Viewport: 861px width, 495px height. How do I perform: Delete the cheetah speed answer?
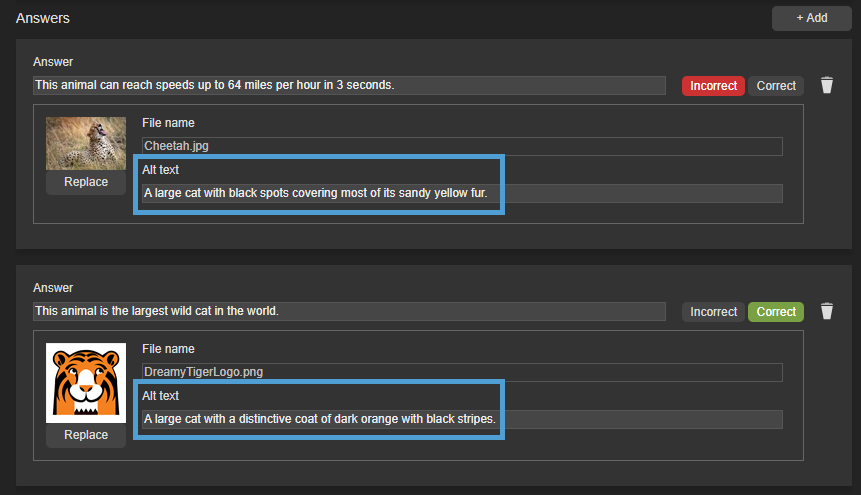click(827, 85)
